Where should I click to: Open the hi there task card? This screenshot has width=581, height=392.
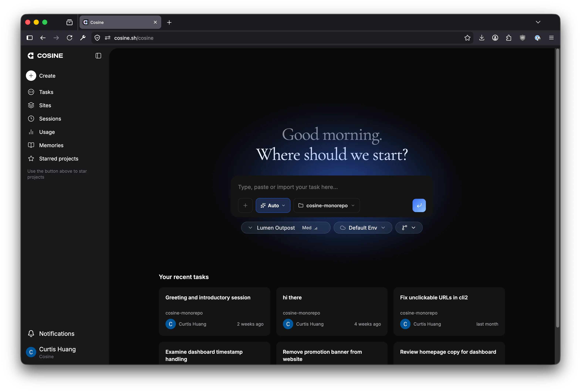[x=332, y=311]
